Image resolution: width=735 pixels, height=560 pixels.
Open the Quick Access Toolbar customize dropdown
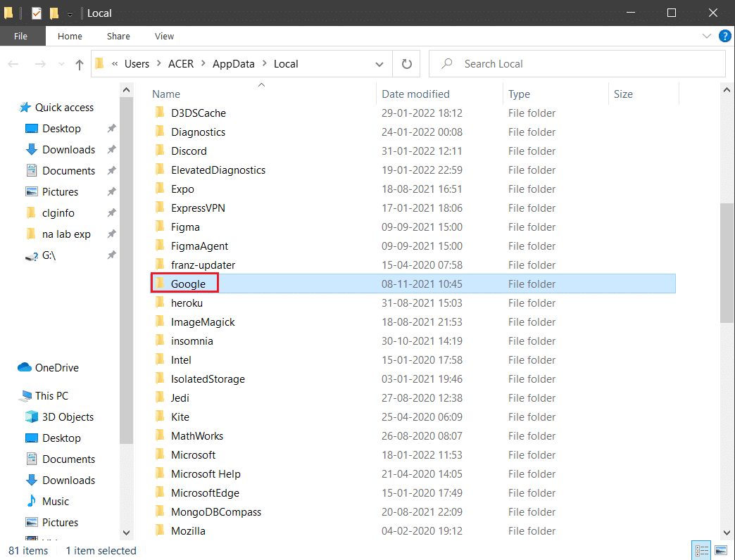coord(68,13)
